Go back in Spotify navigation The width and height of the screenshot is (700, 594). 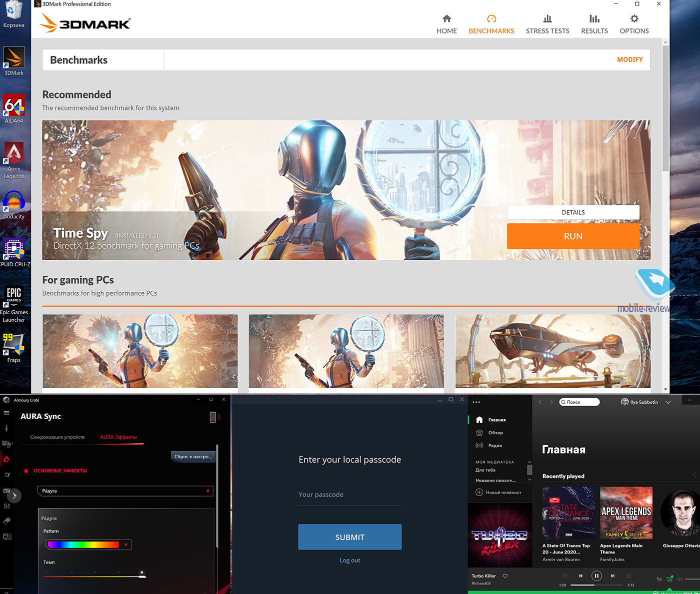(540, 402)
